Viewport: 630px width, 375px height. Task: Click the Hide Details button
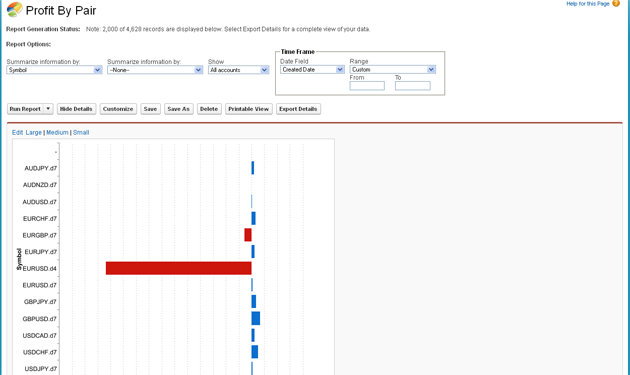tap(76, 109)
